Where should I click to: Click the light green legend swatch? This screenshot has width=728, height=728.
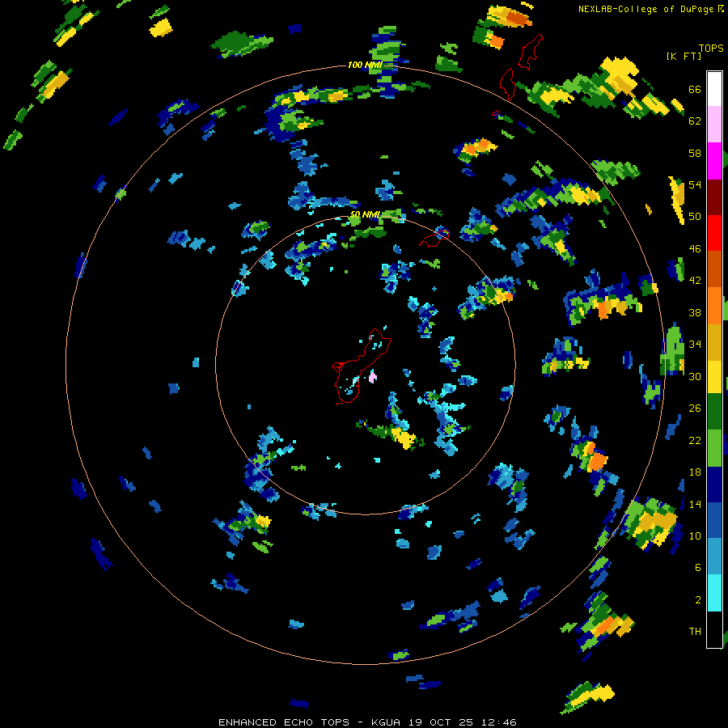tap(714, 448)
